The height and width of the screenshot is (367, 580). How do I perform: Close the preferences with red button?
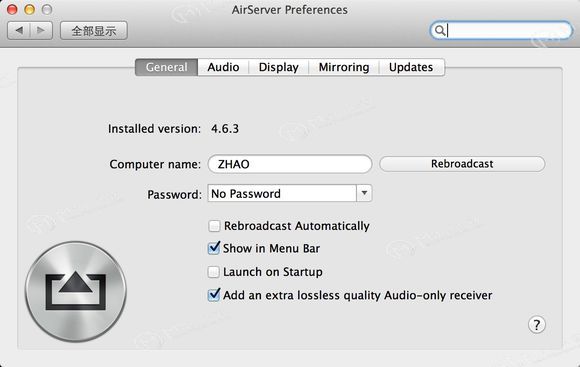click(12, 10)
